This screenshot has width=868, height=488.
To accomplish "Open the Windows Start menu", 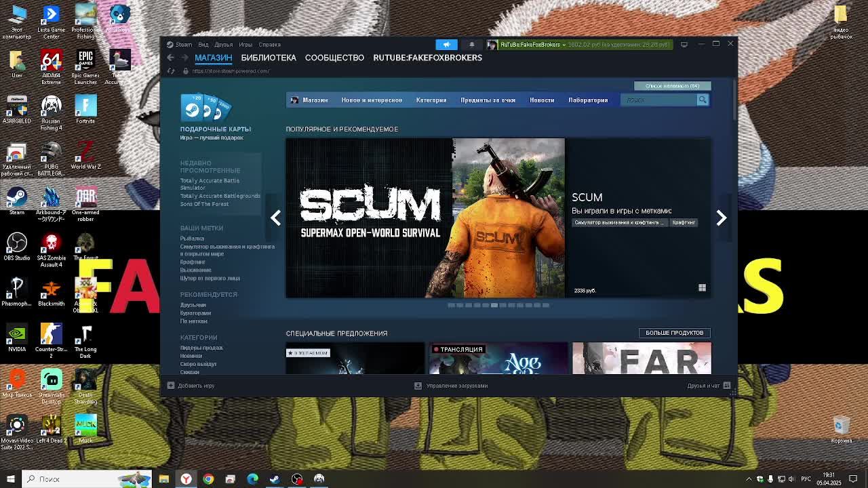I will (x=10, y=479).
